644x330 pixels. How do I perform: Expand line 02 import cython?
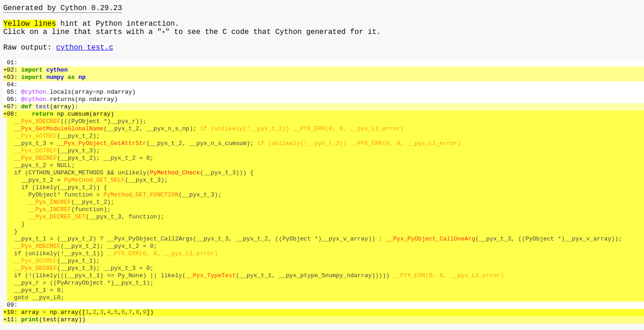coord(44,70)
